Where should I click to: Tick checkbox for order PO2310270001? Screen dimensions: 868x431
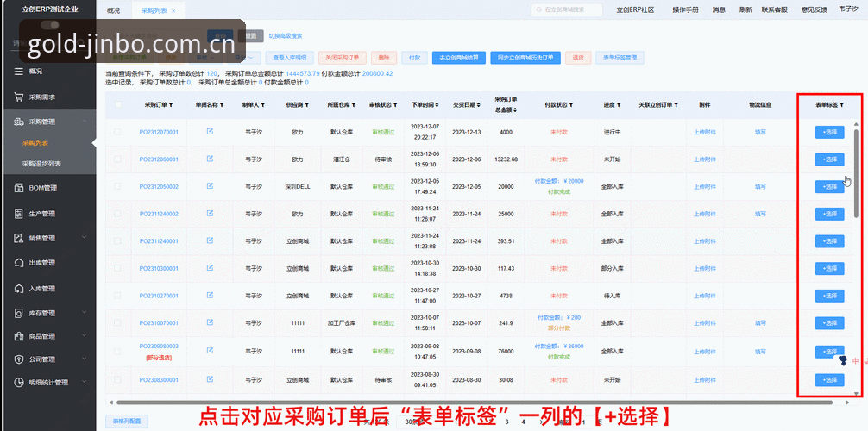pos(117,296)
